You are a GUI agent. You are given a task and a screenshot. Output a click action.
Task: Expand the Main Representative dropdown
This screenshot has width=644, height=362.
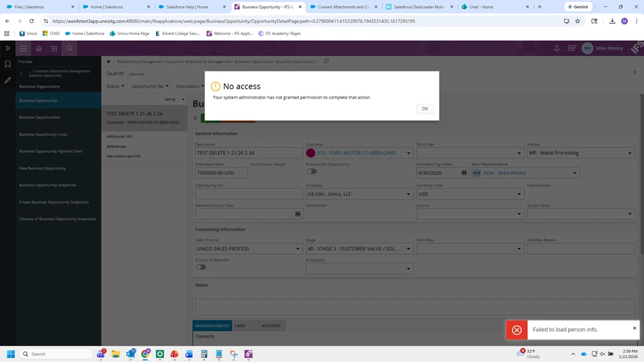point(575,173)
